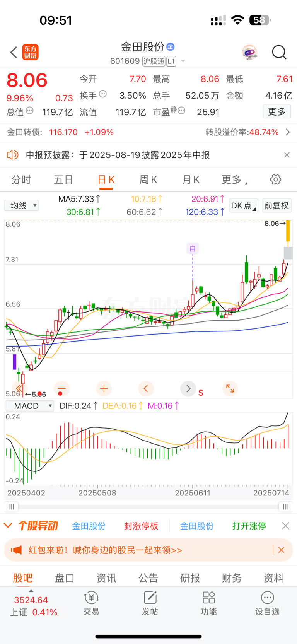Viewport: 297px width, 644px height.
Task: Dismiss the 中报预披露 notice
Action: tap(287, 155)
